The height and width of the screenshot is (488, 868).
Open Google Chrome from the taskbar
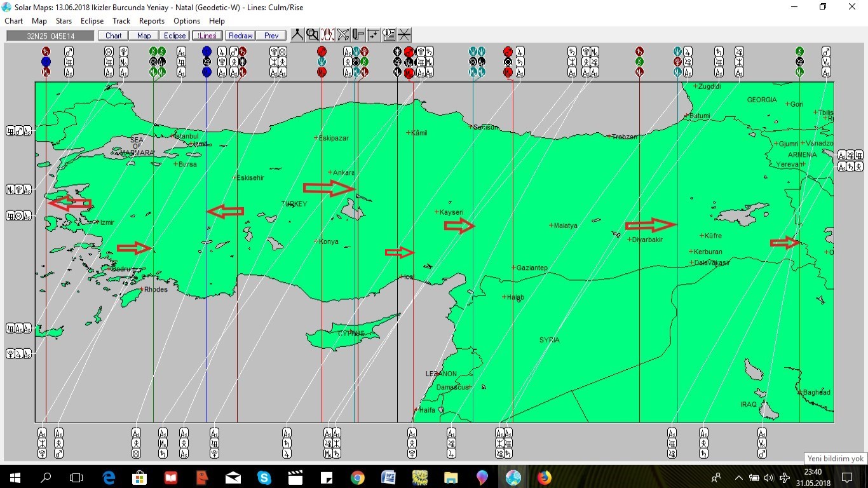click(x=357, y=477)
